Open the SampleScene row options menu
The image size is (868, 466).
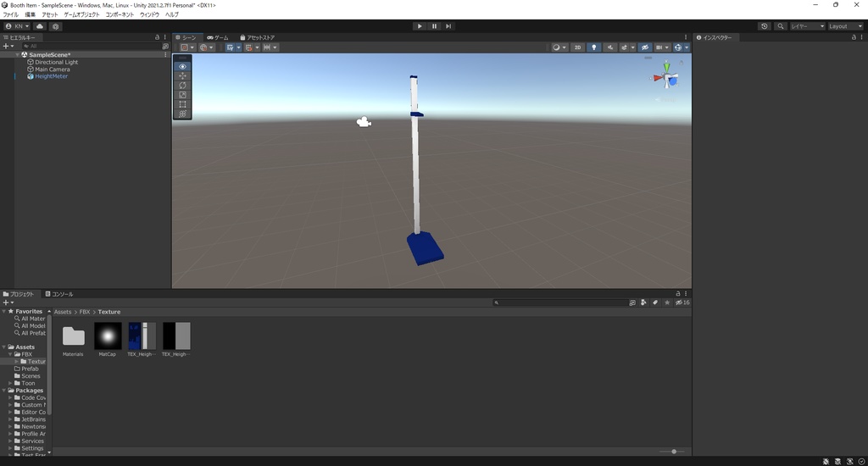click(165, 55)
